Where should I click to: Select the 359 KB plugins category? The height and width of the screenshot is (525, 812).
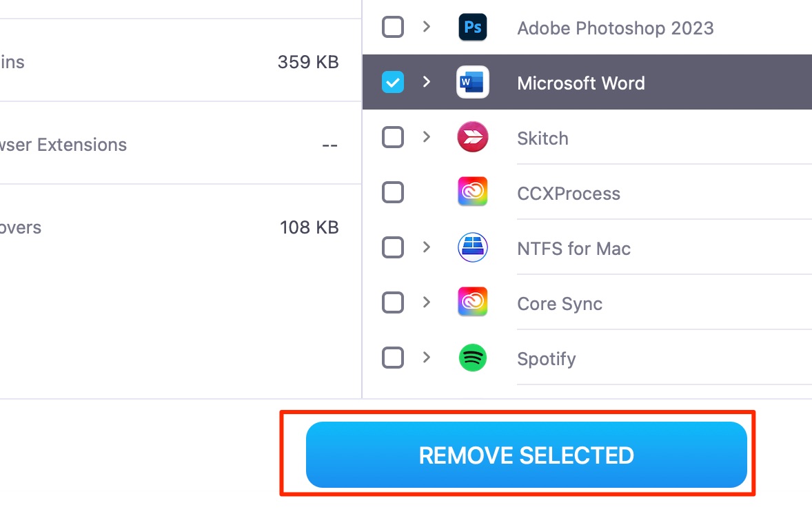tap(180, 61)
